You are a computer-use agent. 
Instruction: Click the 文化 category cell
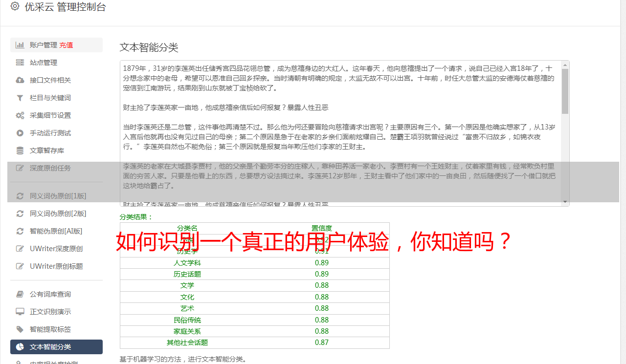[187, 297]
